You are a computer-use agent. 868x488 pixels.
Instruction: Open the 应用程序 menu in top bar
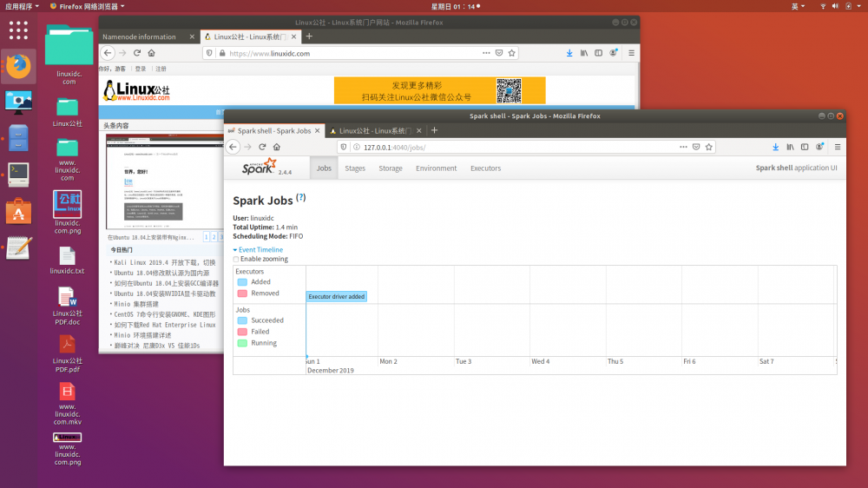pyautogui.click(x=22, y=6)
